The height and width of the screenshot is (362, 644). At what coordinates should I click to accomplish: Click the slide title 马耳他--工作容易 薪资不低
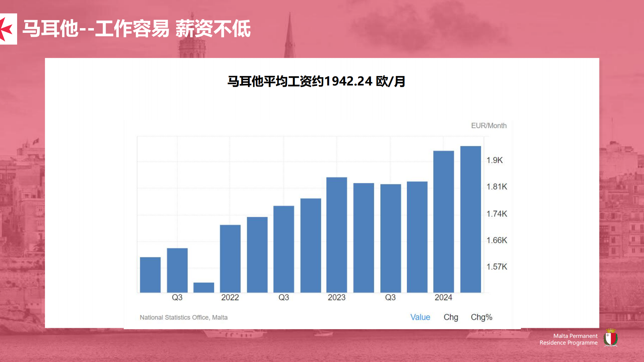pos(137,29)
